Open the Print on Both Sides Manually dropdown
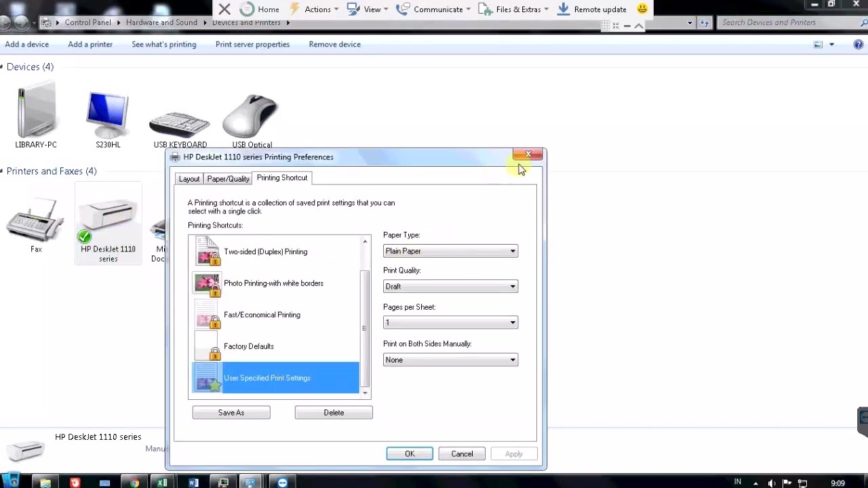 [450, 360]
